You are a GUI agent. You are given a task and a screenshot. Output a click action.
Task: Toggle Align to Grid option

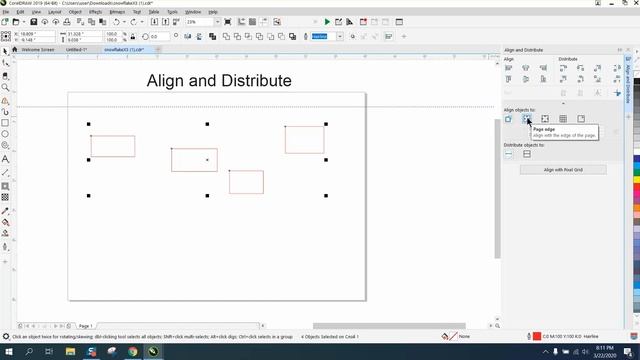tap(563, 119)
